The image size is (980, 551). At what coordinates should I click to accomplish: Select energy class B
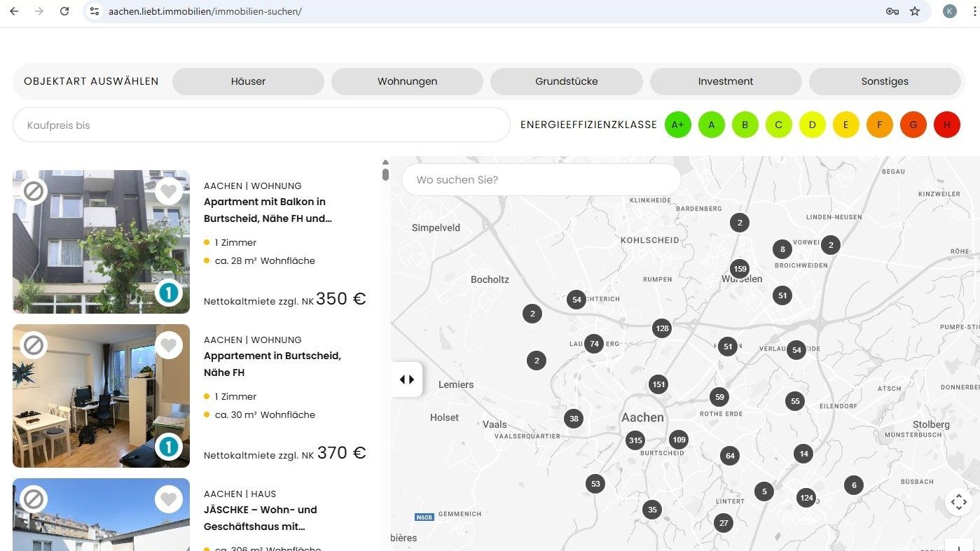[745, 125]
